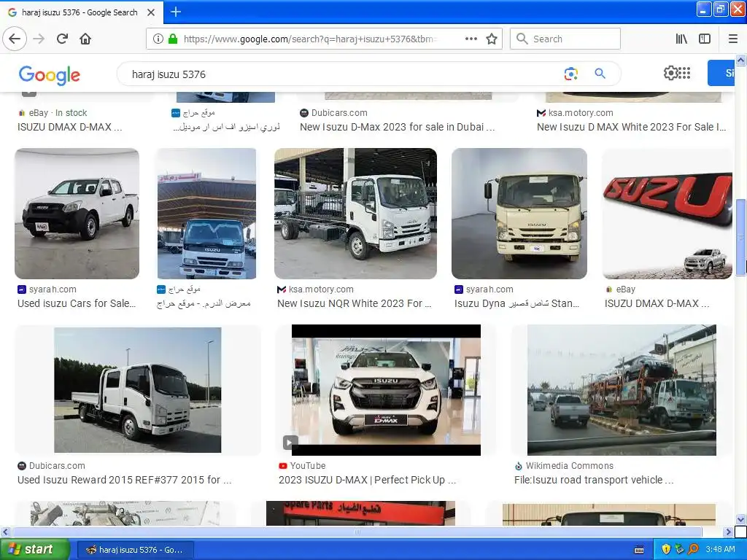
Task: Submit search with magnifier icon
Action: (600, 74)
